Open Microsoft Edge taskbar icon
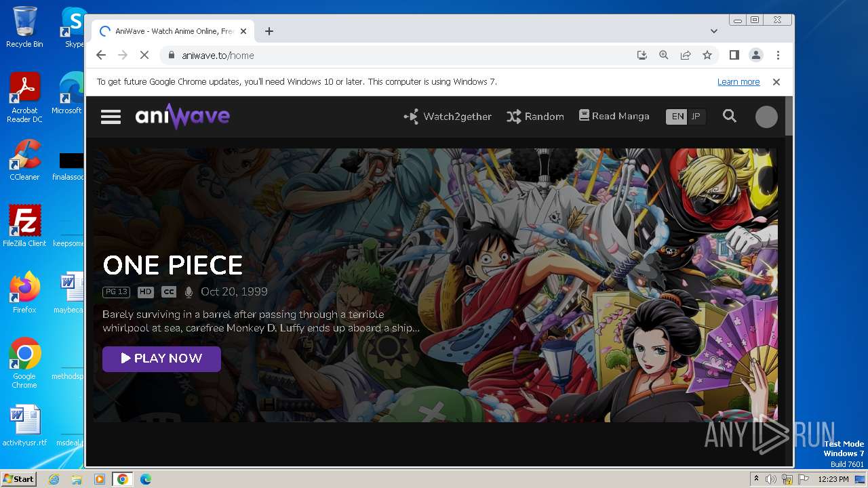868x488 pixels. coord(146,479)
